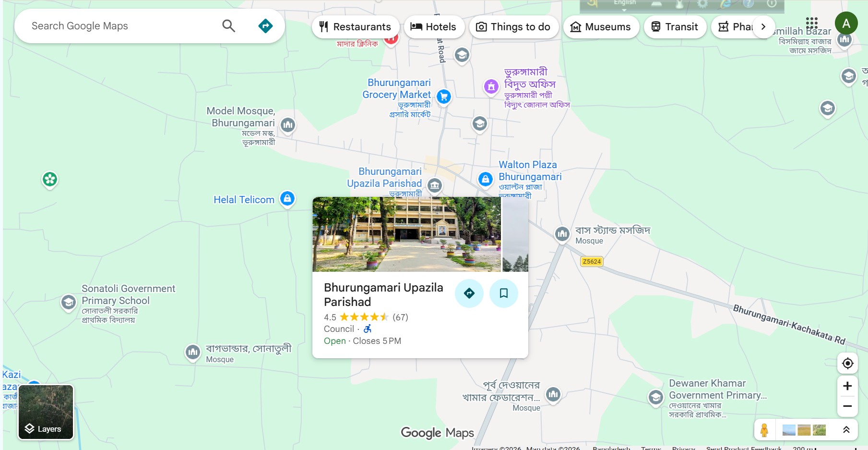Click the বাগভান্ডার, সোনাতুলী mosque pin
This screenshot has width=868, height=450.
(x=193, y=352)
